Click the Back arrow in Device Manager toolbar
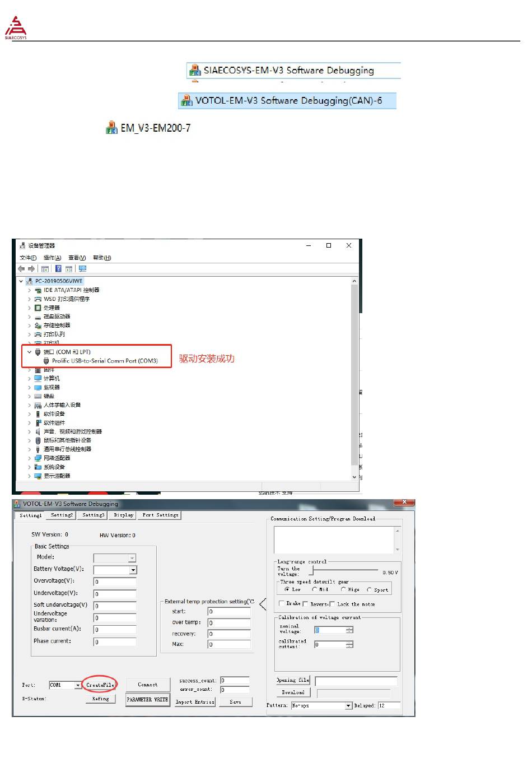 pos(21,269)
